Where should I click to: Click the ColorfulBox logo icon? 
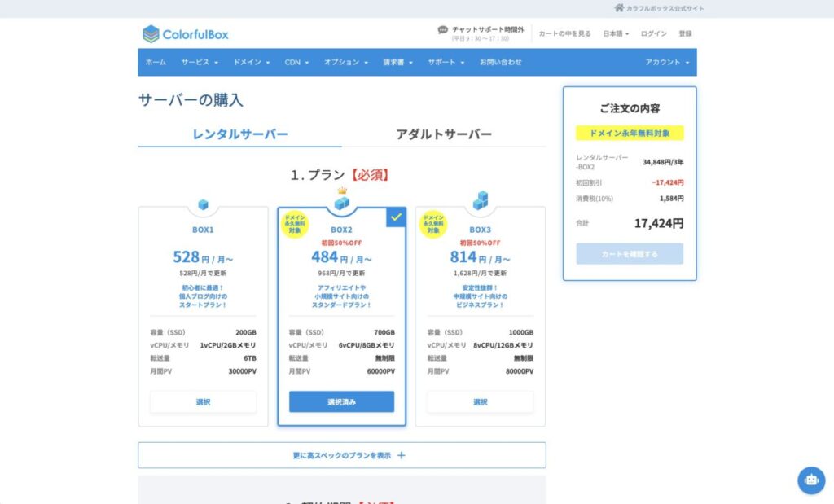point(151,34)
